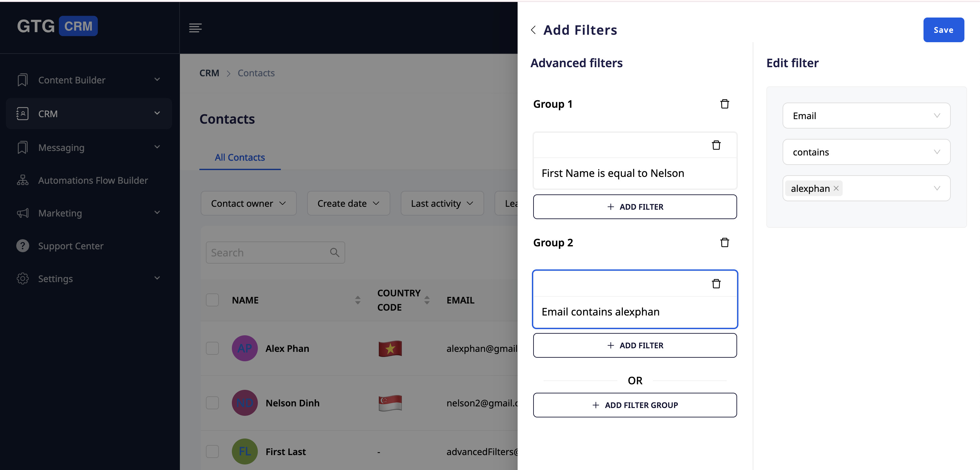Remove the alexphan tag with its x
This screenshot has width=980, height=470.
[836, 188]
